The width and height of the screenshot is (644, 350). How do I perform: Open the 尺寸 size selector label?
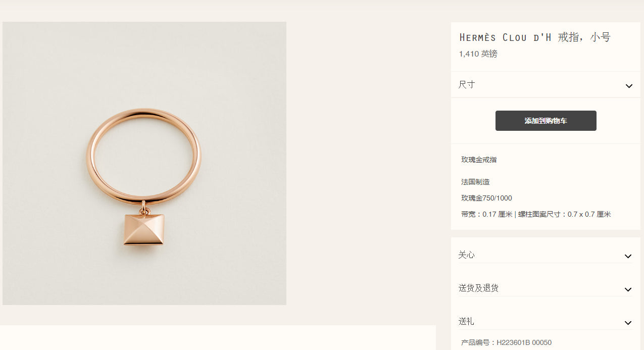467,85
